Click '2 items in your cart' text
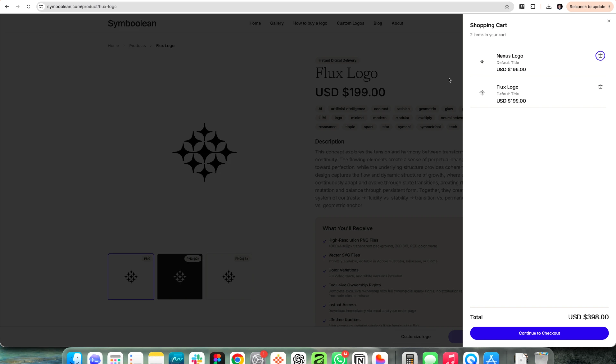This screenshot has width=616, height=364. pos(488,35)
